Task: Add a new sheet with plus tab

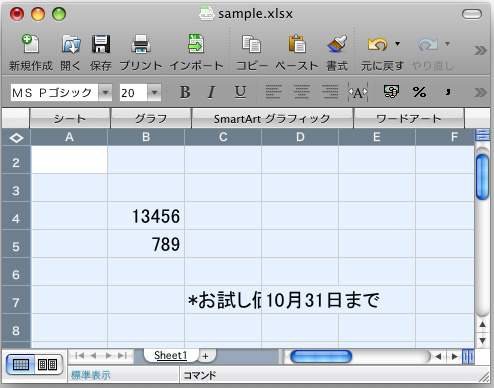Action: pyautogui.click(x=205, y=356)
